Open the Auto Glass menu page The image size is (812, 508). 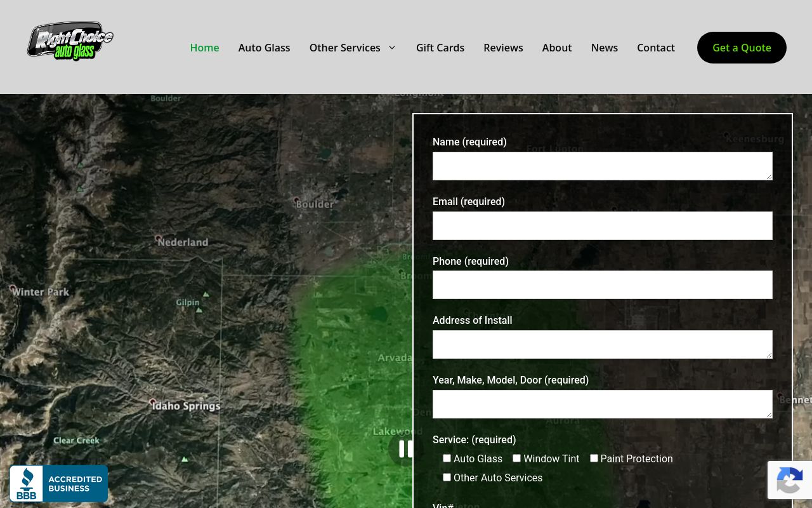coord(264,48)
